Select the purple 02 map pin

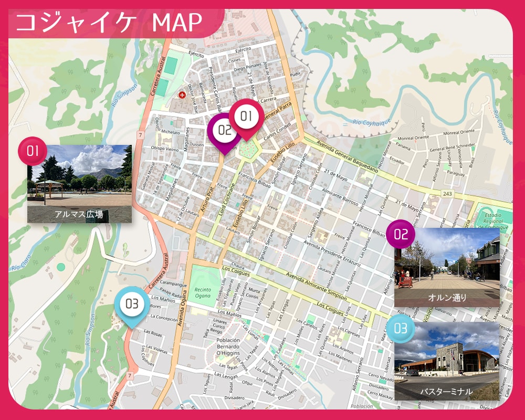(x=224, y=130)
